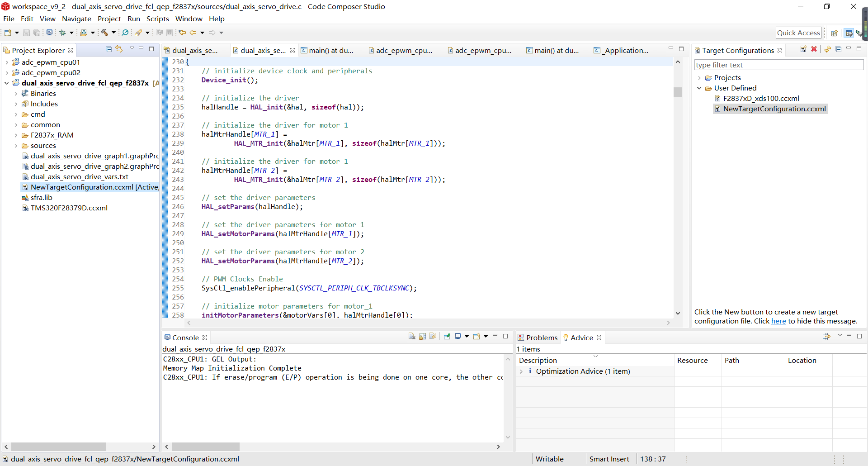Open the Scripts menu
This screenshot has height=466, width=868.
(x=157, y=19)
